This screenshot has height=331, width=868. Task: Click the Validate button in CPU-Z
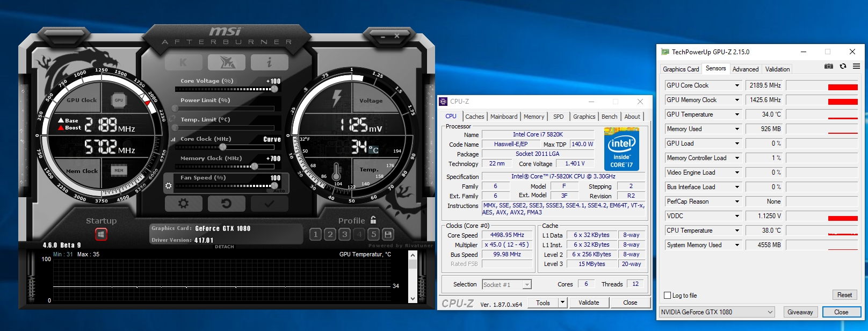point(589,303)
